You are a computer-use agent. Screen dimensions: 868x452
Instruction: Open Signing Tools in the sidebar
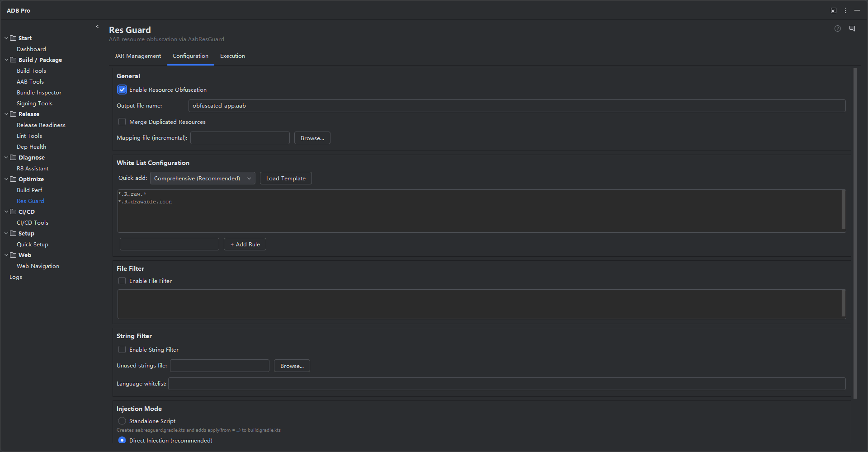tap(34, 103)
